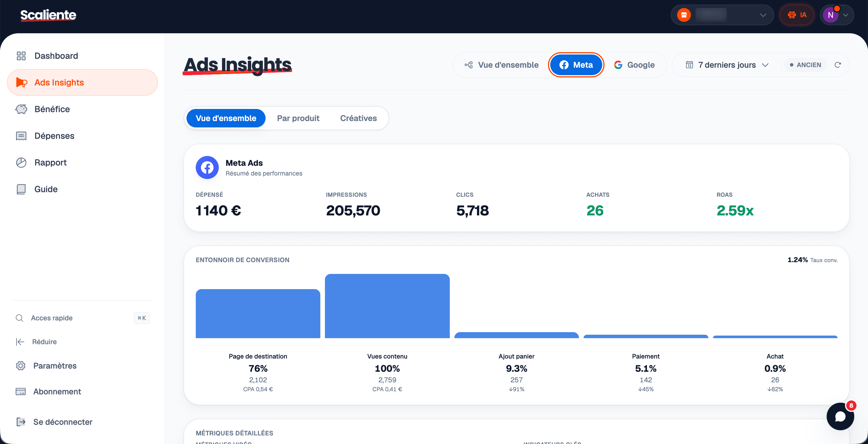Click the Ads Insights page heading
The image size is (868, 444).
(238, 65)
